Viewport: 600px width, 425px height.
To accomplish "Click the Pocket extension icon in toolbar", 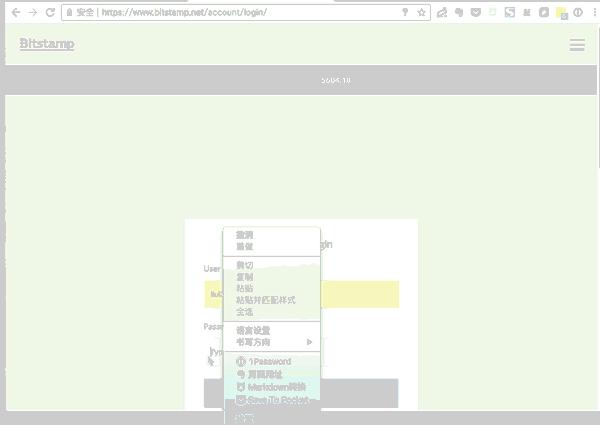I will tap(475, 13).
